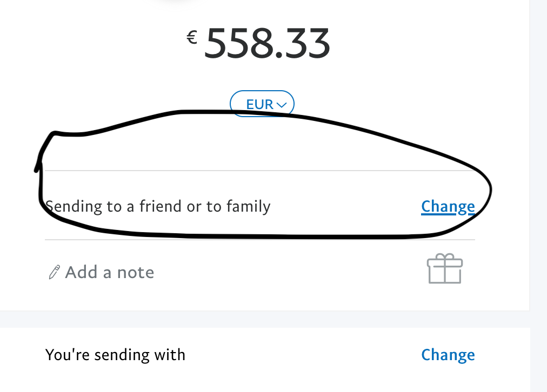Click the Change link in the lower card
Screen dimensions: 547x392
448,355
